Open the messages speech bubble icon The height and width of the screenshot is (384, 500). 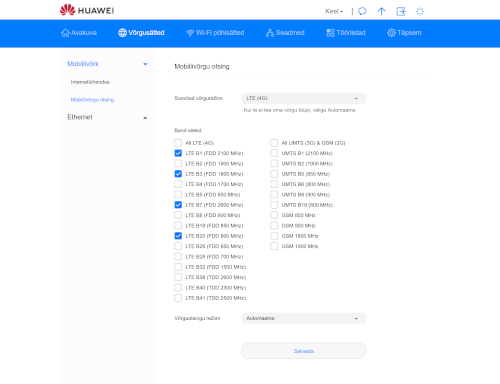(362, 11)
